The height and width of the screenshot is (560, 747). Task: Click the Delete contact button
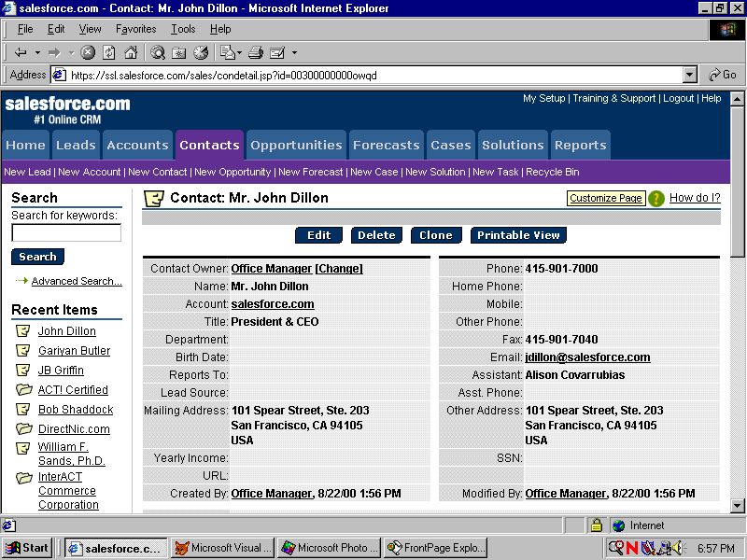click(376, 235)
